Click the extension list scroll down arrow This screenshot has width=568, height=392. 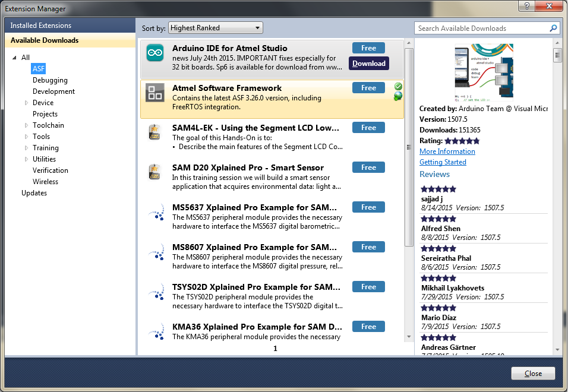(409, 337)
